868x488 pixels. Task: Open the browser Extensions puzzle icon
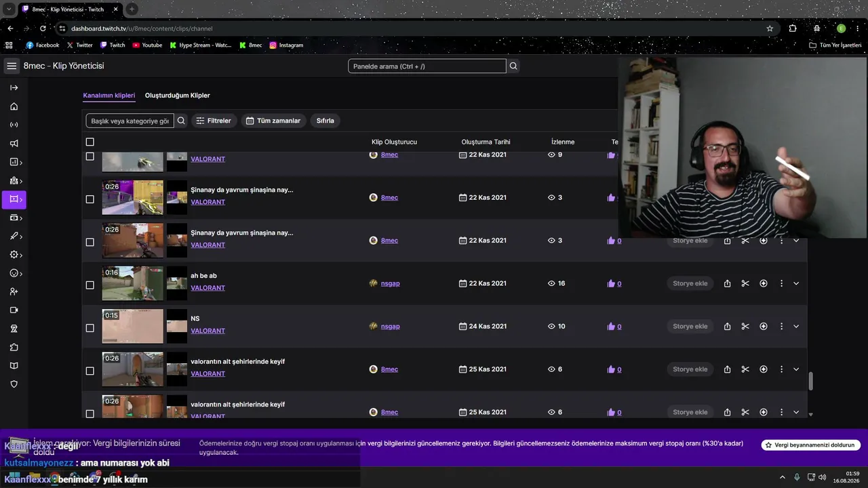click(x=793, y=28)
